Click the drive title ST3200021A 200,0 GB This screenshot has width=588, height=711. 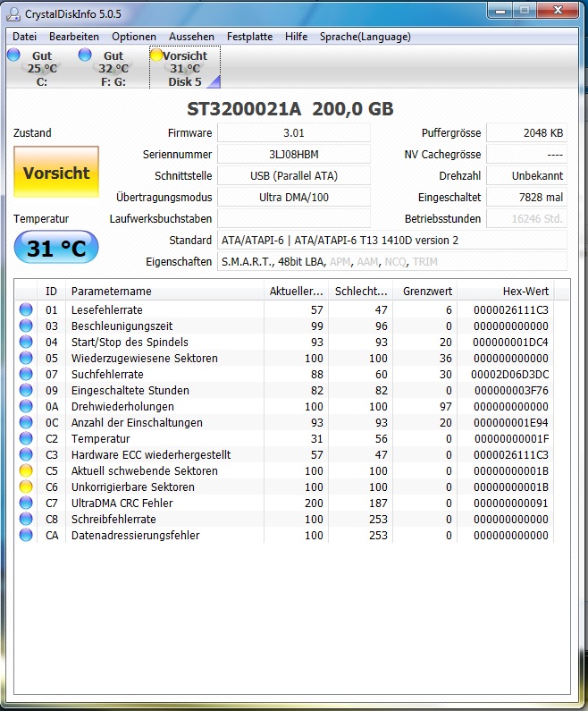(290, 109)
